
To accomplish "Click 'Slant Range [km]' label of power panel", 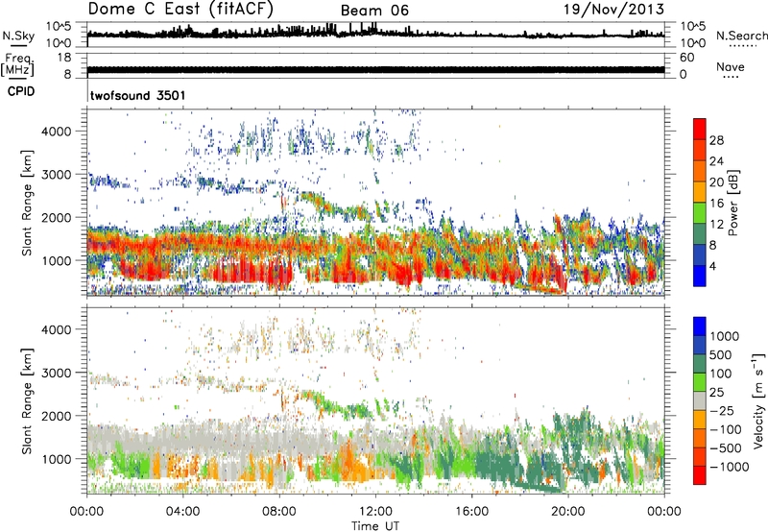I will pyautogui.click(x=27, y=203).
